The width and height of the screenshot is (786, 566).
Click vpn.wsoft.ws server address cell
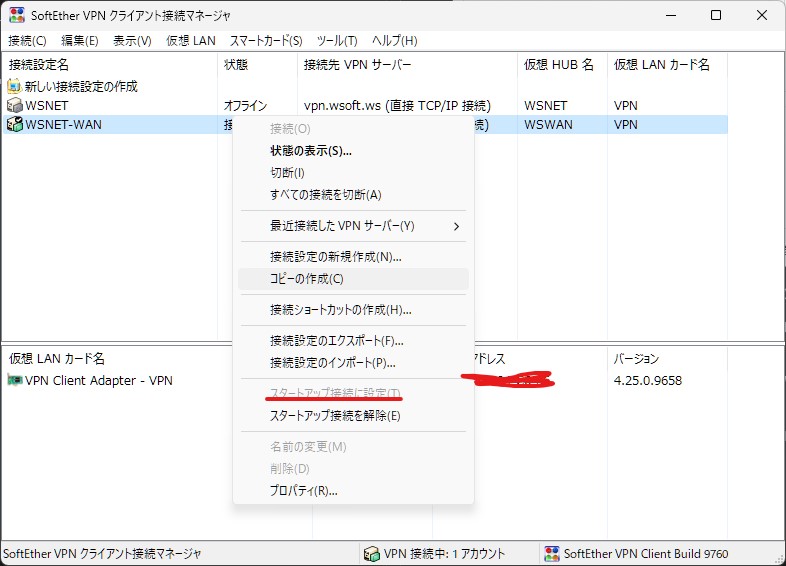[x=397, y=106]
